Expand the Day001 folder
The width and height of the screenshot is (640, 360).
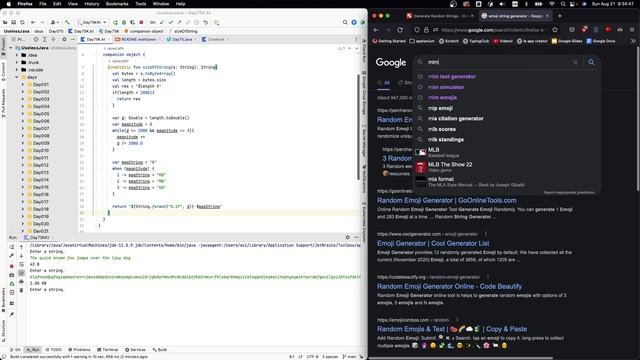click(23, 84)
